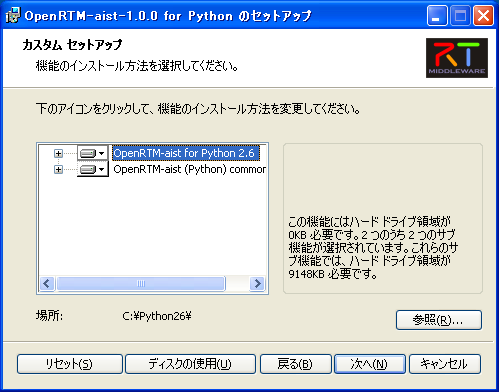Click the scroll-left arrow of the feature list
Viewport: 499px width, 392px height.
click(x=47, y=284)
